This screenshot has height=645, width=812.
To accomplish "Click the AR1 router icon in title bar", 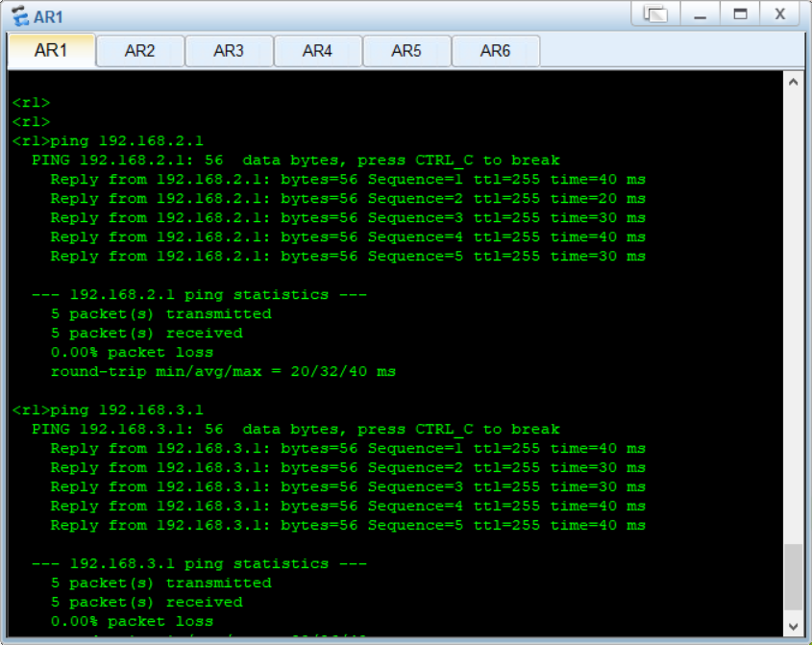I will (21, 16).
